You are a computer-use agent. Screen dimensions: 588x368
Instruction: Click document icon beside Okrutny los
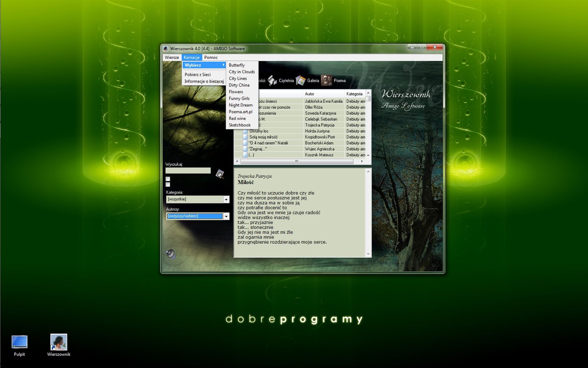(x=245, y=131)
